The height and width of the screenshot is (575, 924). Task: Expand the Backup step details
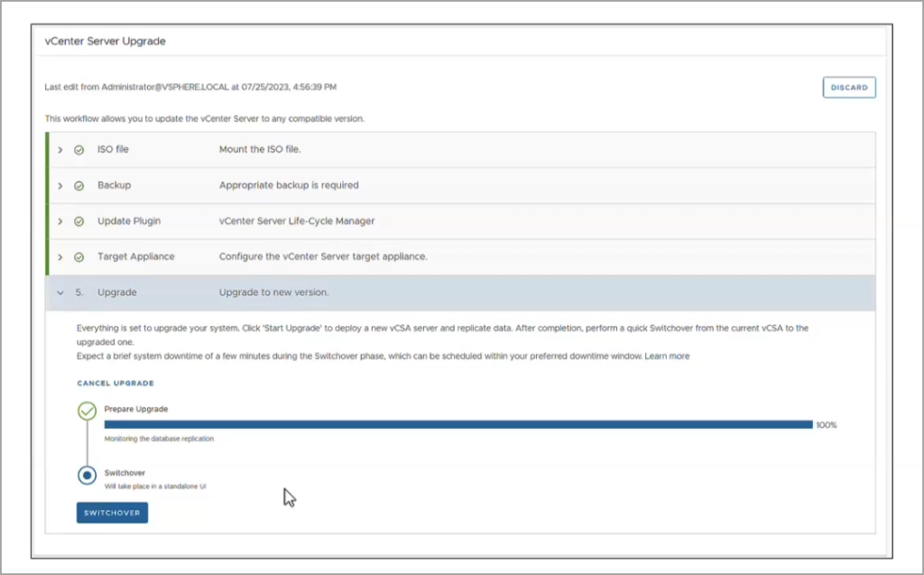click(x=60, y=185)
